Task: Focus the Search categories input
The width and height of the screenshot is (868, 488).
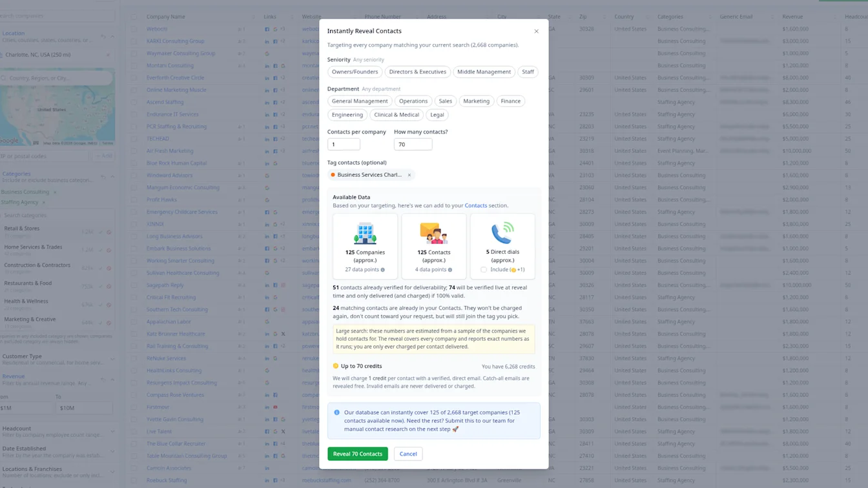Action: (57, 216)
